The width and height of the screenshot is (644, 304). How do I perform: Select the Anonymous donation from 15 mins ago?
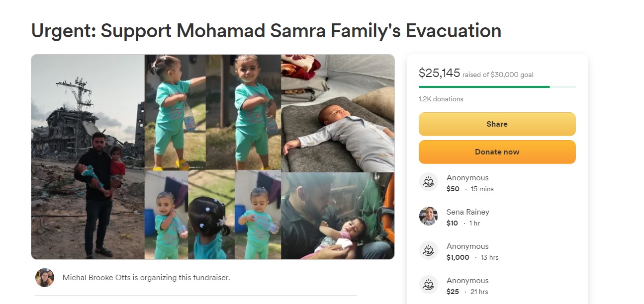point(467,178)
